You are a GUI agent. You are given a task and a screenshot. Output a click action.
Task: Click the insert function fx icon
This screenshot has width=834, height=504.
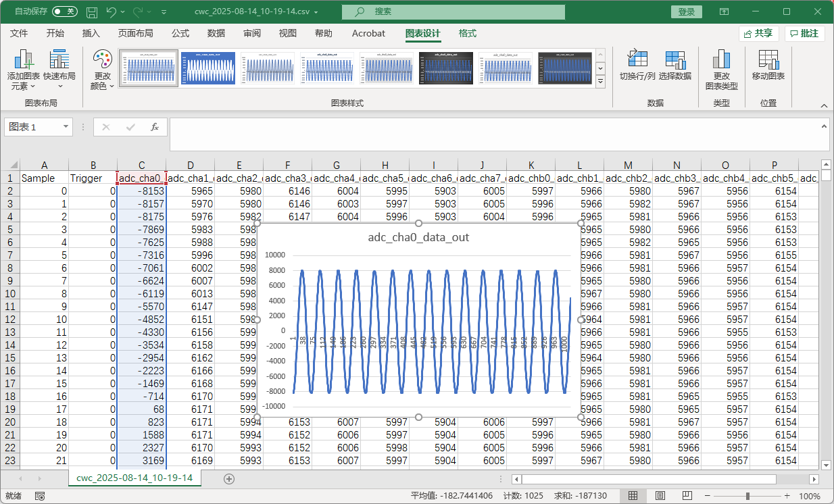coord(155,127)
